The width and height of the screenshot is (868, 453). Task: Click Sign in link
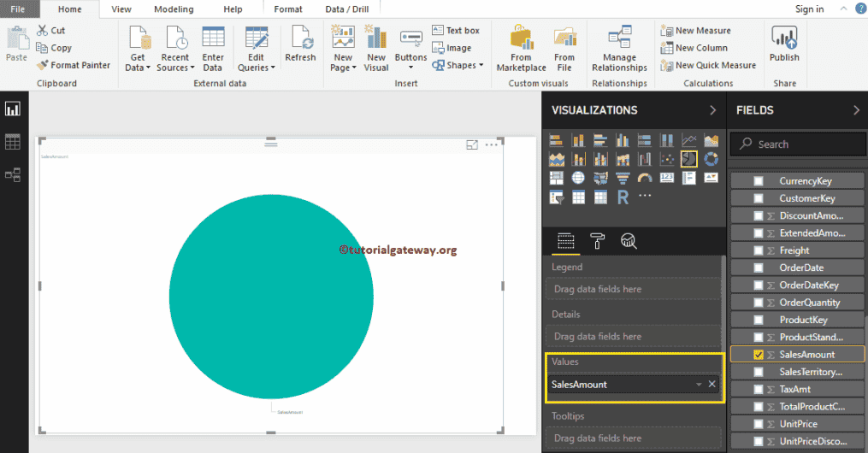(x=809, y=9)
